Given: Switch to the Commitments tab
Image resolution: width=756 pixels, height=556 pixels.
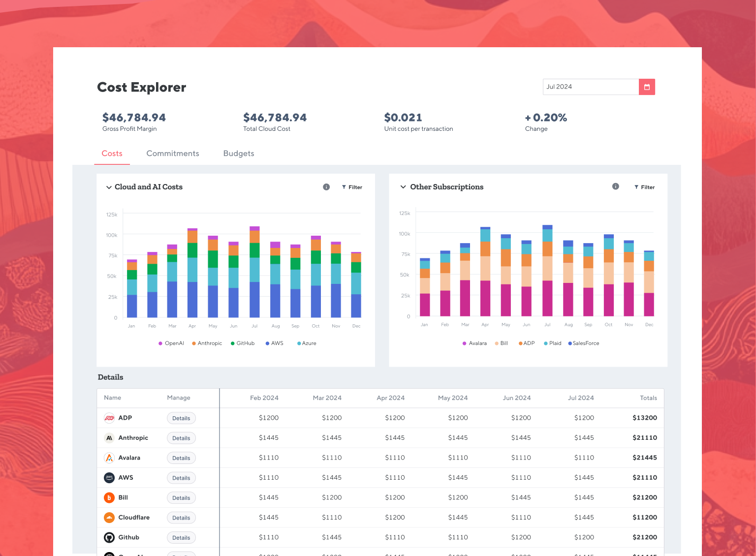Looking at the screenshot, I should 173,154.
